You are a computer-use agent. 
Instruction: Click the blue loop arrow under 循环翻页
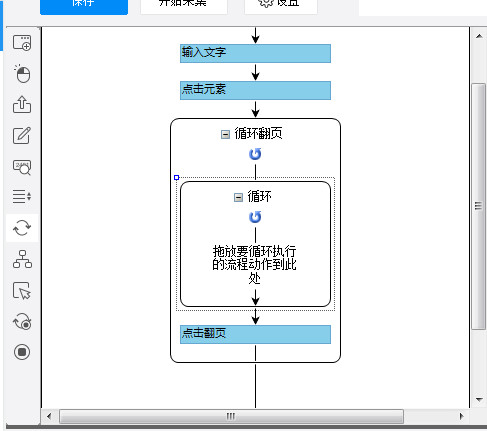pyautogui.click(x=255, y=154)
